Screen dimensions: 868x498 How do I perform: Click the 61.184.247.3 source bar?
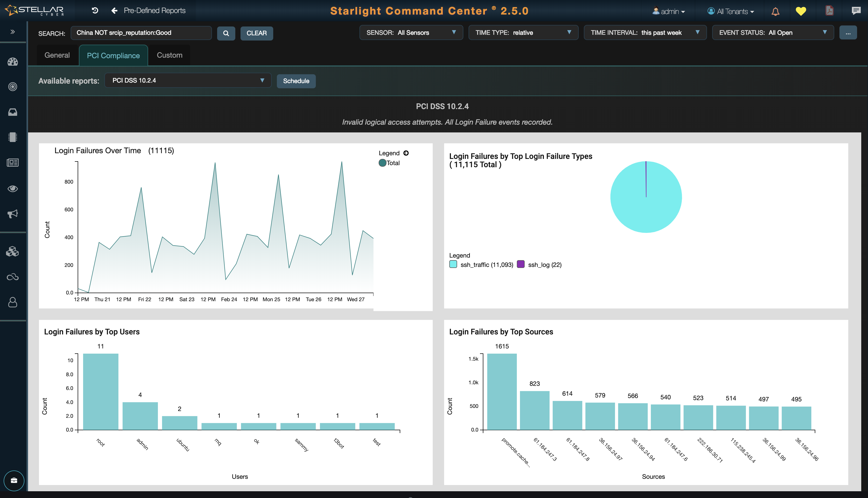(x=535, y=410)
